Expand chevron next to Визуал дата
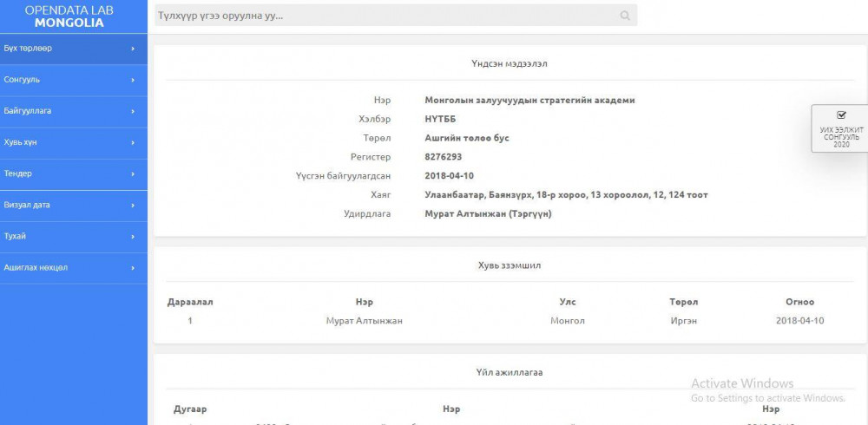This screenshot has width=868, height=425. (x=133, y=206)
